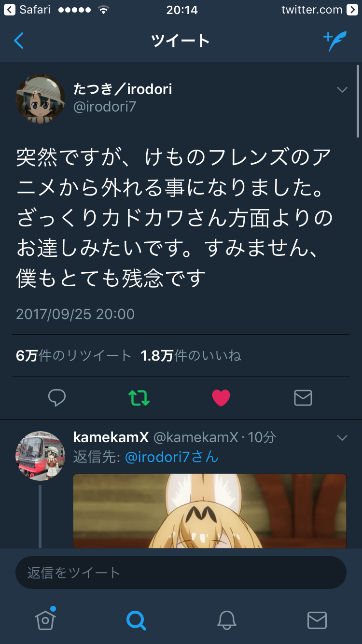
Task: Open Messages envelope in bottom bar
Action: tap(317, 620)
